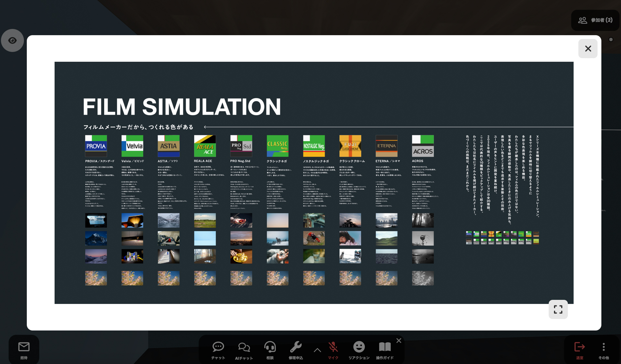This screenshot has height=364, width=621.
Task: Click the PROVIA film logo
Action: pos(96,146)
